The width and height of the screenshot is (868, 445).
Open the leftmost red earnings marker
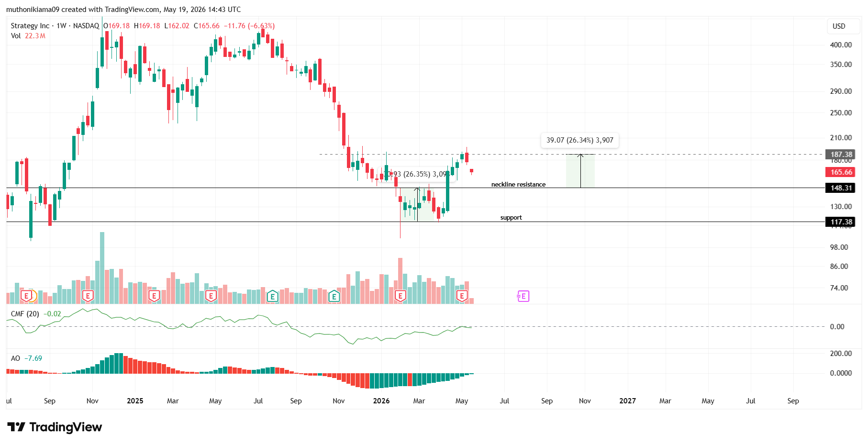(x=26, y=296)
